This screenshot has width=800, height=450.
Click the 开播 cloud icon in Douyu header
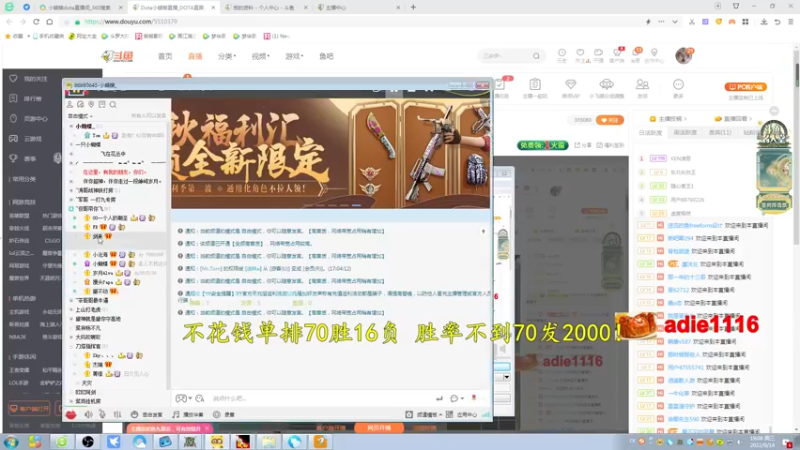[598, 55]
